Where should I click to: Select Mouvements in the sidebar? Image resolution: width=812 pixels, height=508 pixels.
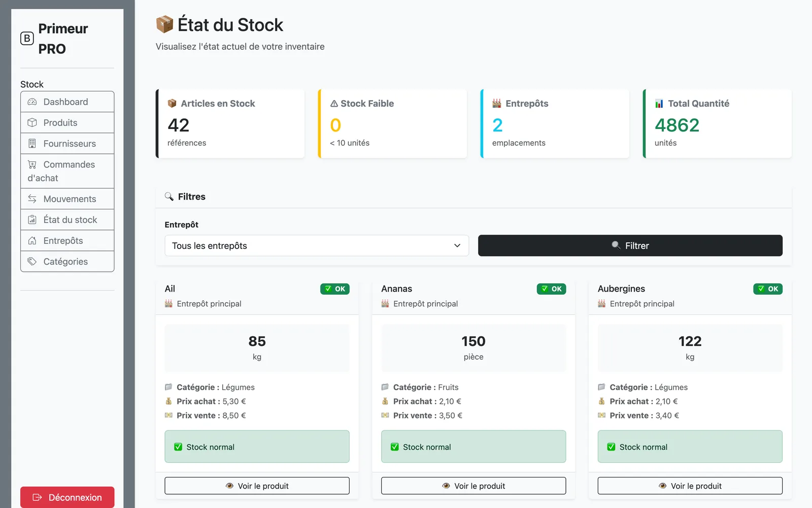click(x=67, y=199)
